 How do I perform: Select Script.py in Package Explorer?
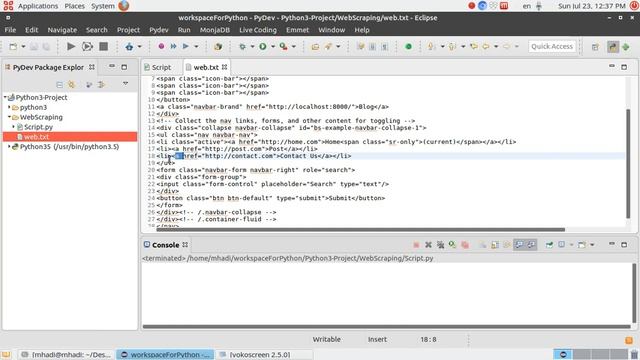(x=38, y=127)
